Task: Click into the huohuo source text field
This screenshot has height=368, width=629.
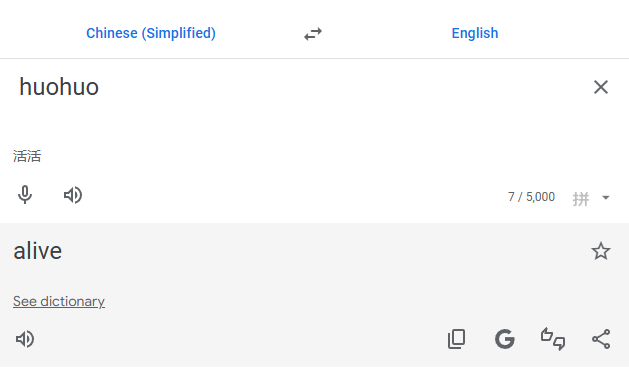Action: (297, 100)
